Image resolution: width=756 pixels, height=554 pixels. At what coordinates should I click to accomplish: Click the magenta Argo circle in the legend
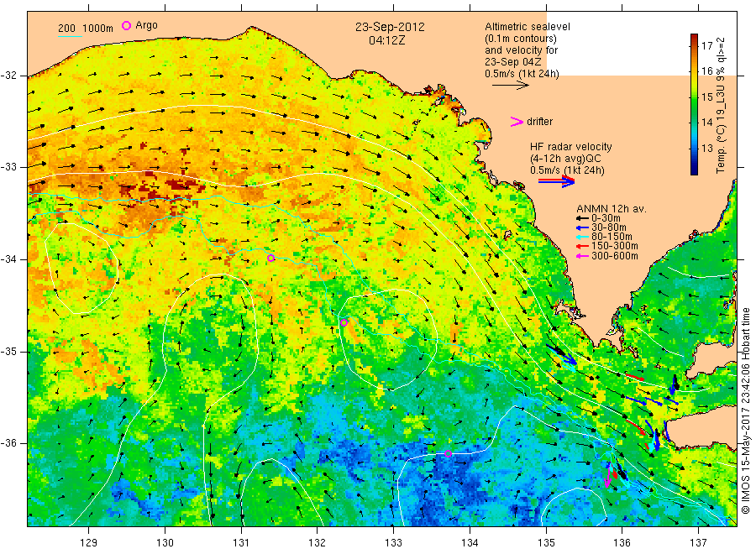(126, 25)
